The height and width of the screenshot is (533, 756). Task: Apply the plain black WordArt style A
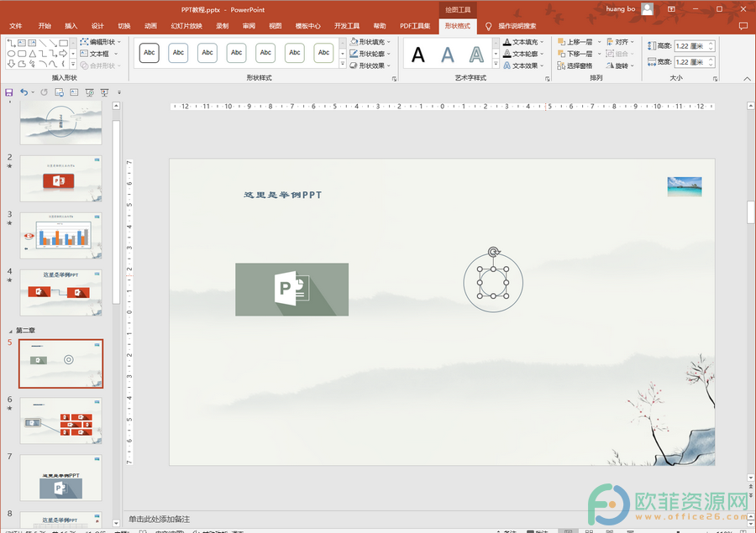[418, 55]
